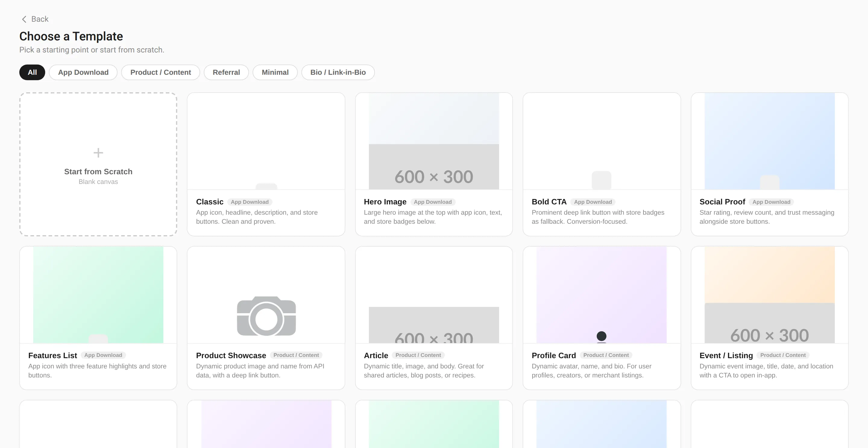
Task: Click the green gradient preview of Features List
Action: (x=98, y=295)
